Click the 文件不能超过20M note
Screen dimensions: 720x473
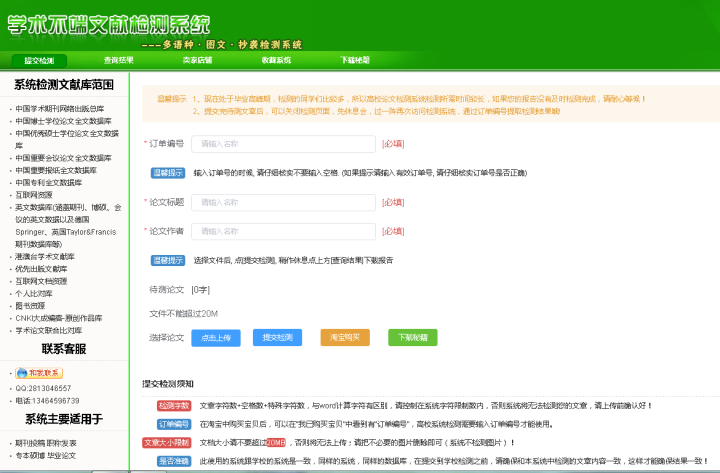[x=183, y=314]
